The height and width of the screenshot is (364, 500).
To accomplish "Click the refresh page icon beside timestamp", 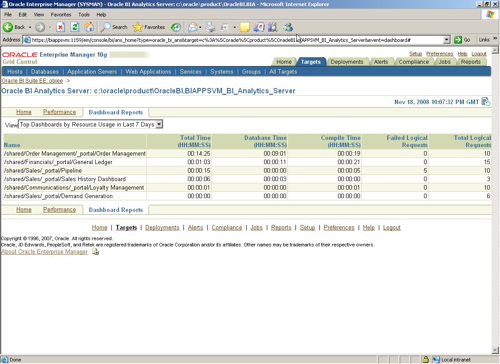I will pos(486,101).
